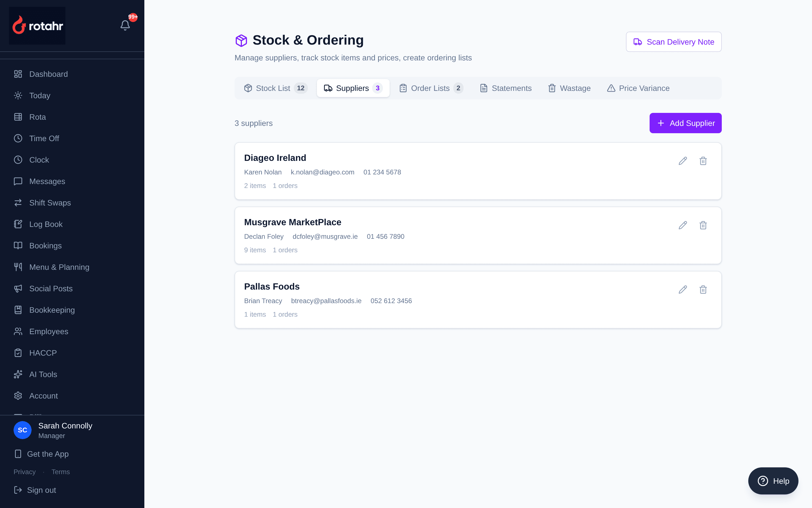
Task: Click phone number 052 612 3456
Action: pyautogui.click(x=391, y=301)
